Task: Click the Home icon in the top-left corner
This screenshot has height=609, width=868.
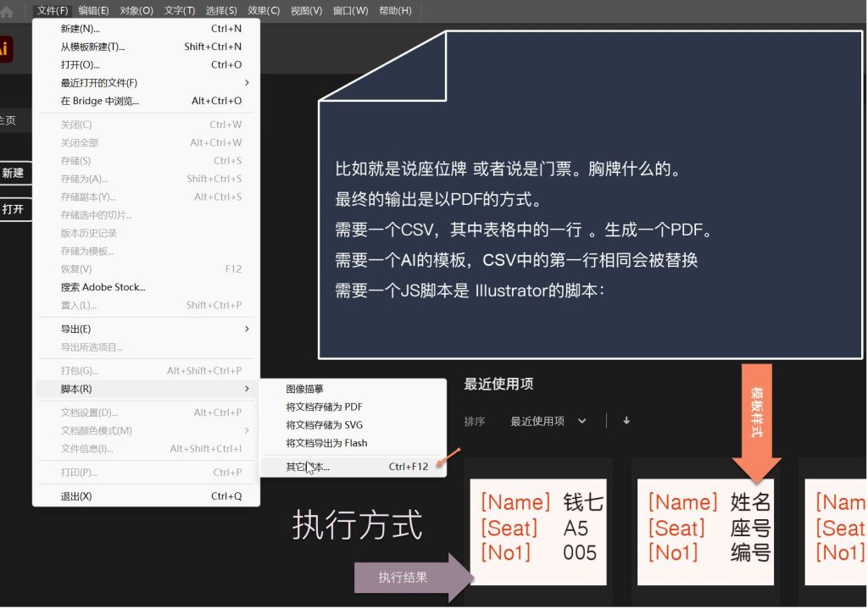Action: [x=8, y=10]
